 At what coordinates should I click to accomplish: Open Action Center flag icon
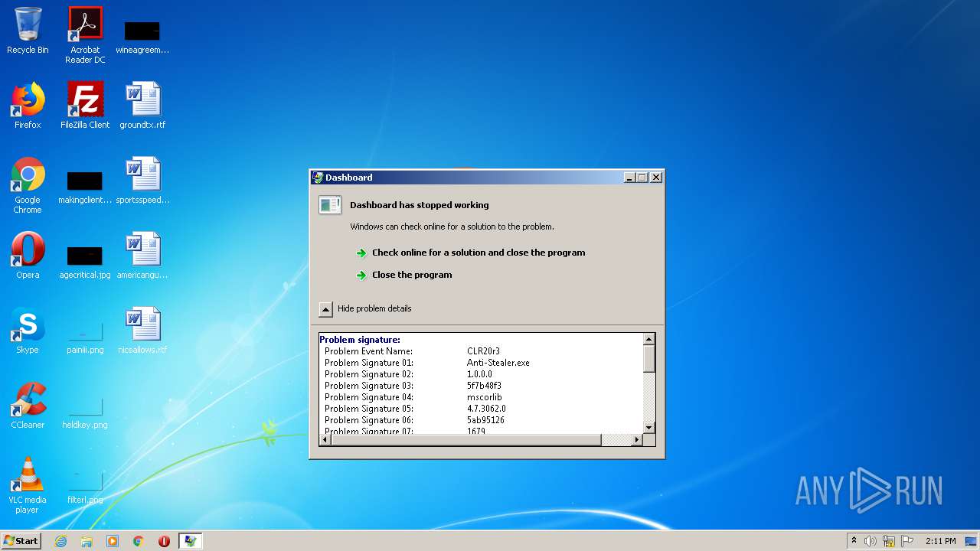[907, 541]
